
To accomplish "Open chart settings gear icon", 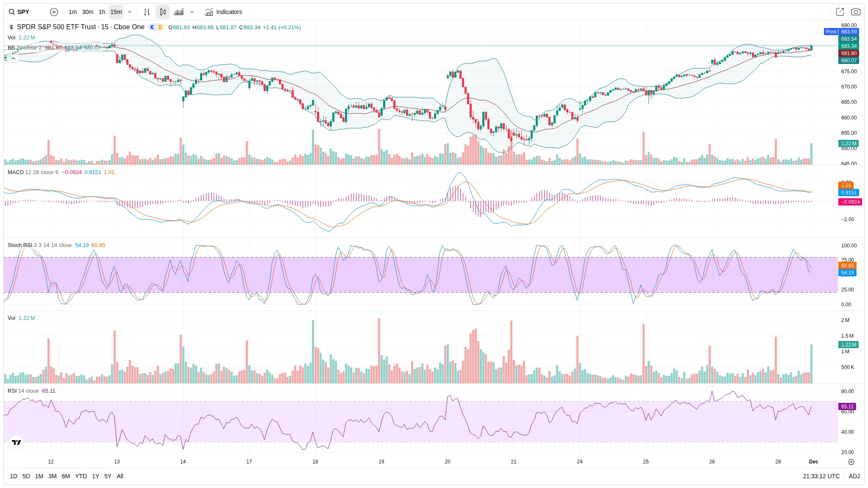I will 851,462.
